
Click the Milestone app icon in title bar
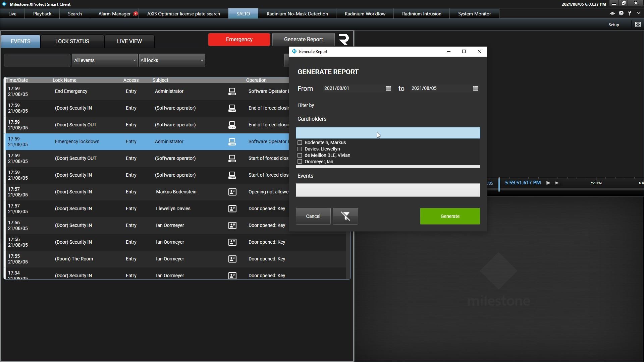[4, 4]
